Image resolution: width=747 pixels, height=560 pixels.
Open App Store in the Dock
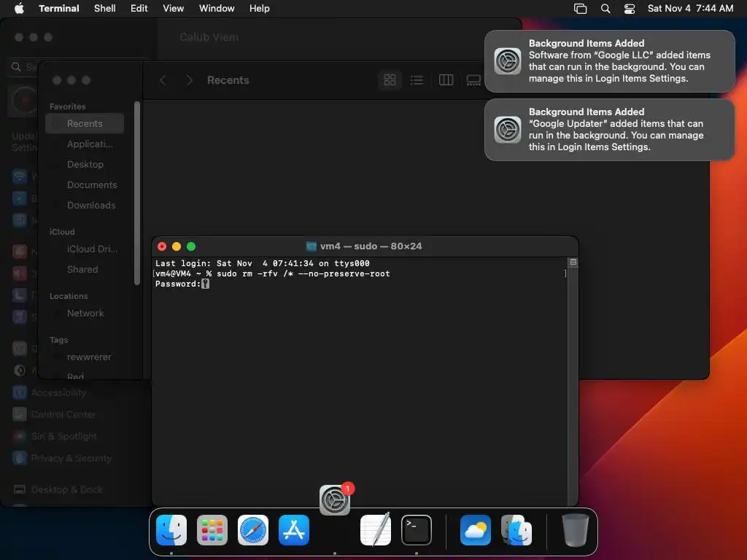point(294,529)
